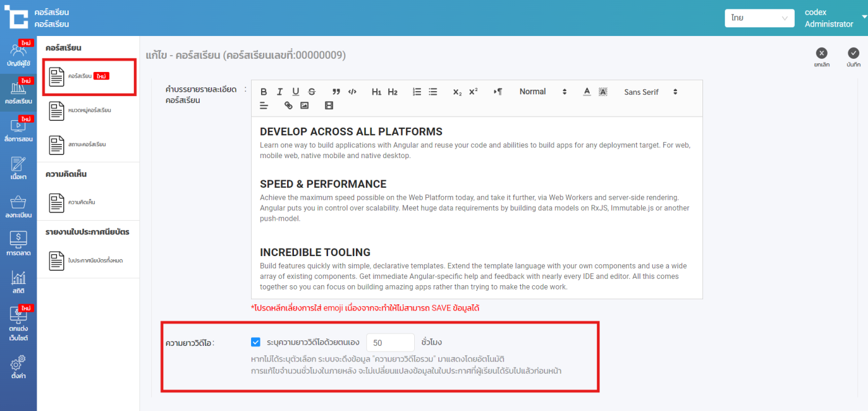Apply strikethrough formatting
Screen dimensions: 868x411
coord(312,92)
